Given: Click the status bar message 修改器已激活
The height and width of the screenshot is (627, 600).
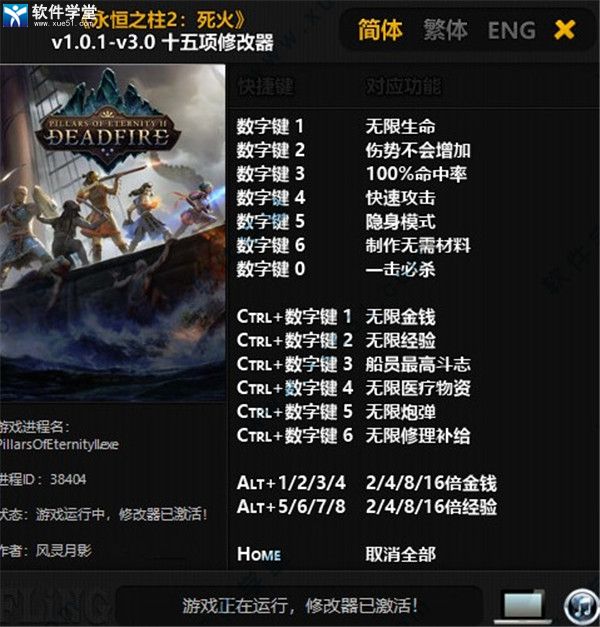Looking at the screenshot, I should [362, 606].
